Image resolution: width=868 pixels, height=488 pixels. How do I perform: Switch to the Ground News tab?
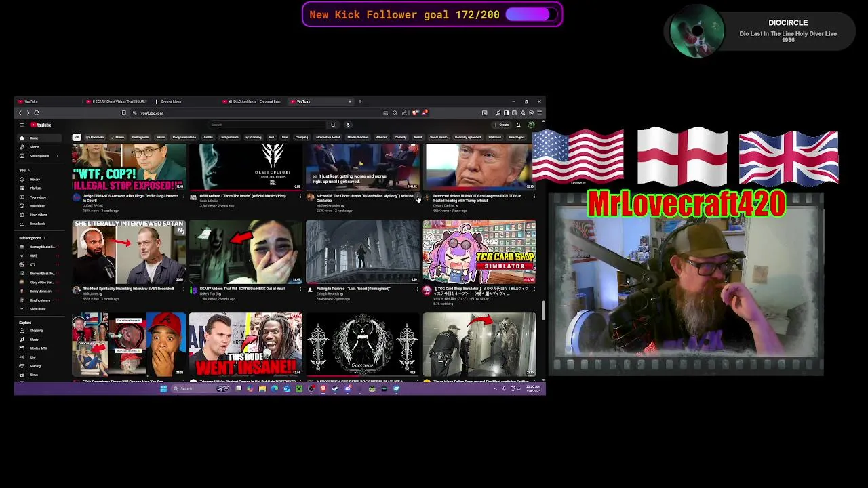point(183,102)
